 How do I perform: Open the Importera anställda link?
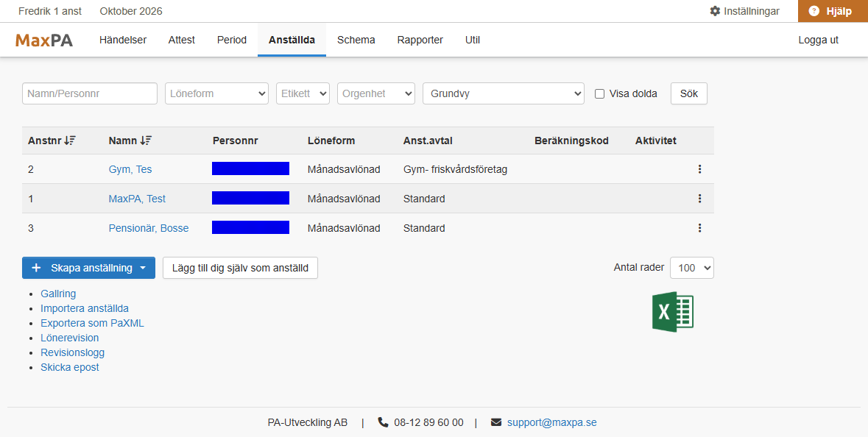85,309
